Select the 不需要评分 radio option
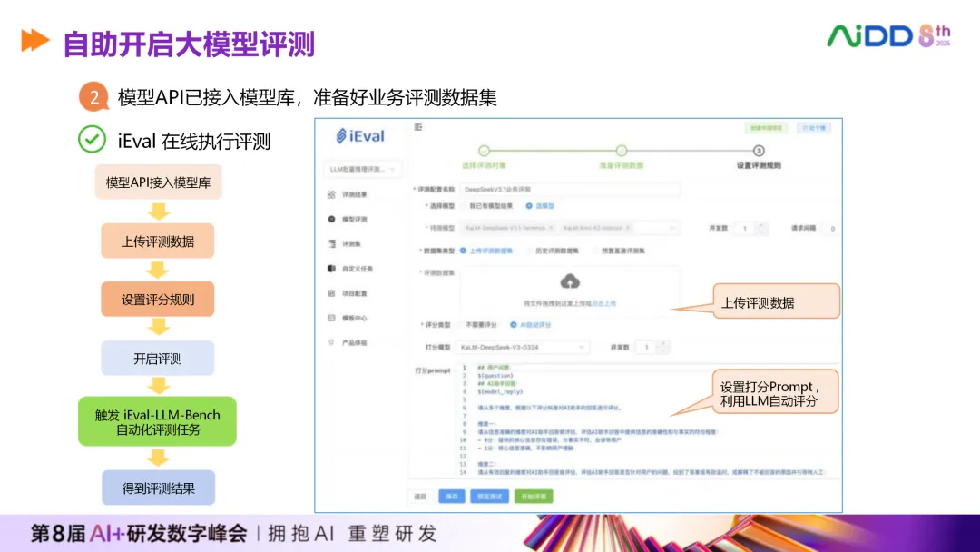Image resolution: width=980 pixels, height=552 pixels. [x=477, y=325]
